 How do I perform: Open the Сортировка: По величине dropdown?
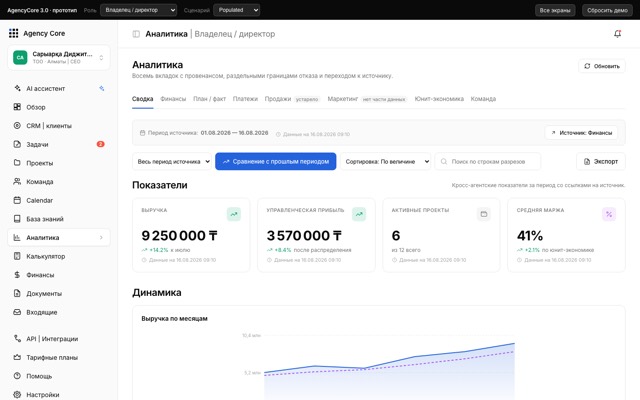tap(385, 162)
